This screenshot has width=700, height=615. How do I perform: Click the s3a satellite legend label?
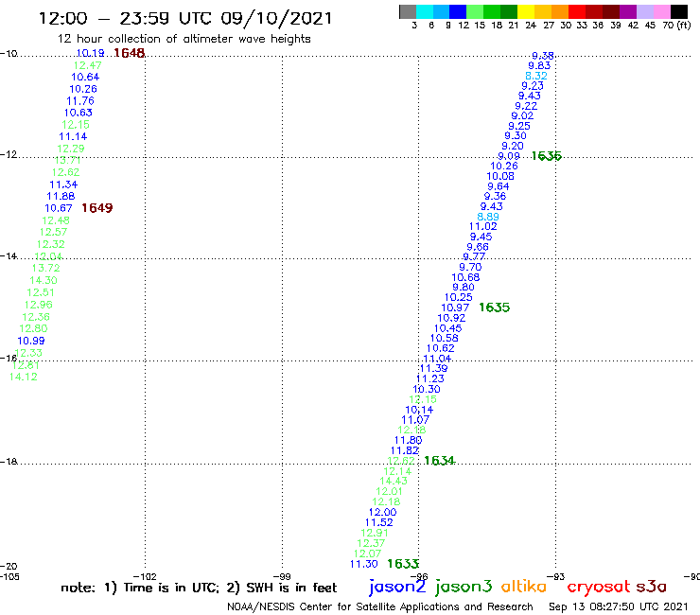pos(651,587)
